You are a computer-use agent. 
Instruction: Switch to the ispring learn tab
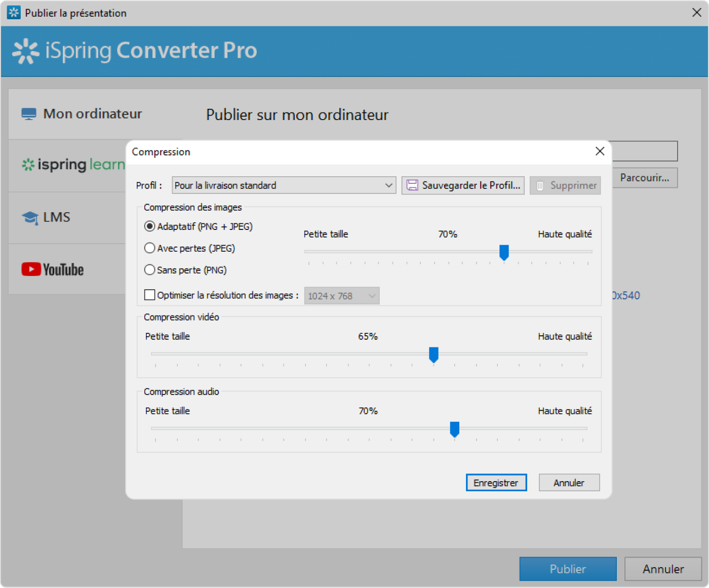[x=67, y=165]
